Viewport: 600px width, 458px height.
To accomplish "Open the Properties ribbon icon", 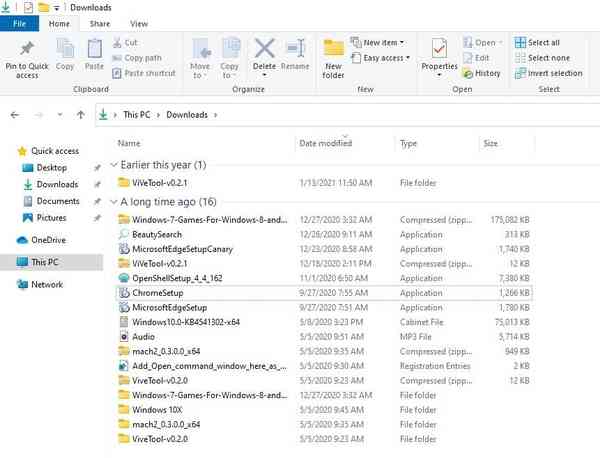I will click(439, 49).
